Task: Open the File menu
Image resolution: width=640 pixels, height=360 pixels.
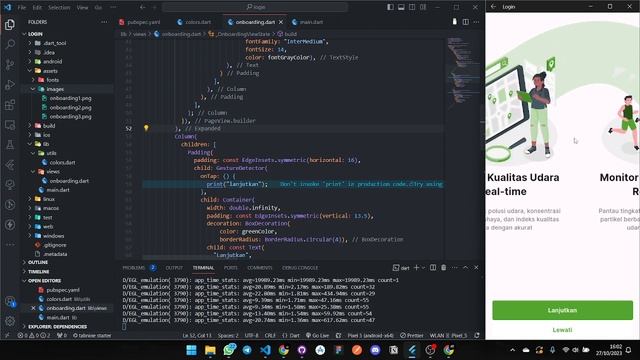Action: click(x=22, y=7)
